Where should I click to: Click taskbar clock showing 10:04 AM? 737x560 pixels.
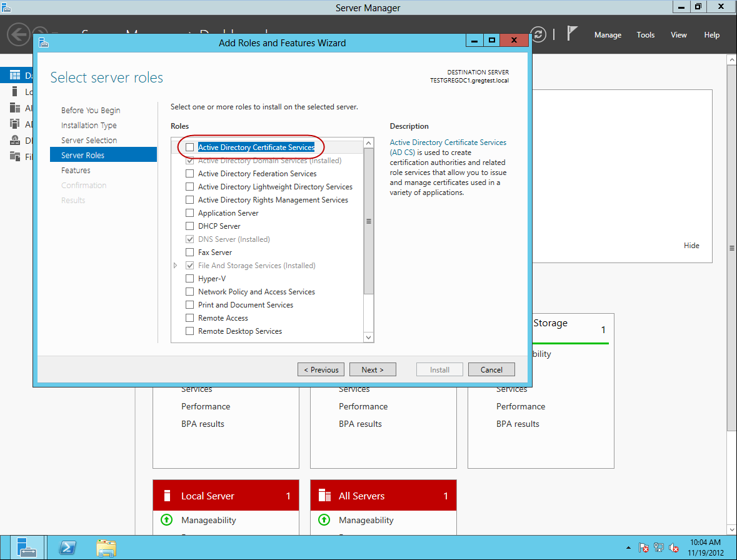pos(706,547)
